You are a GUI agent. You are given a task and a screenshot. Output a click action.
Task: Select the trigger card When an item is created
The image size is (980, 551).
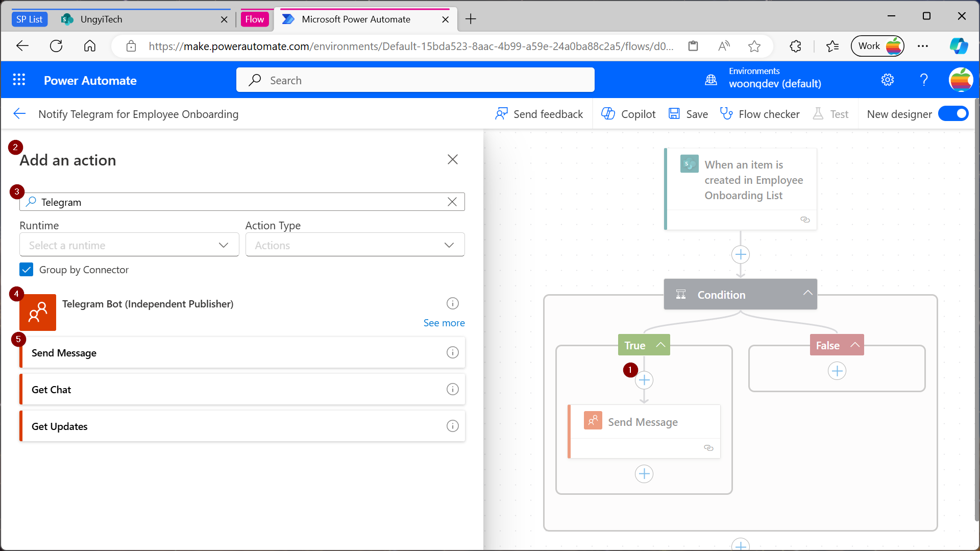tap(741, 188)
